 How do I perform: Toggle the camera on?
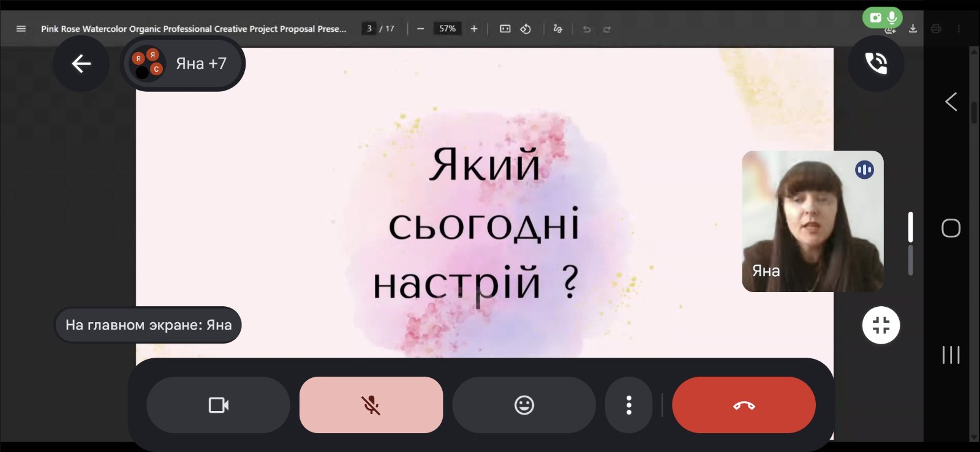pyautogui.click(x=218, y=405)
